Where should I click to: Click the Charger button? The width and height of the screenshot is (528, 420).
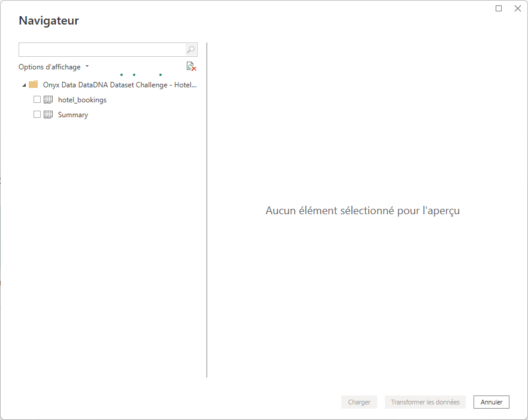359,402
